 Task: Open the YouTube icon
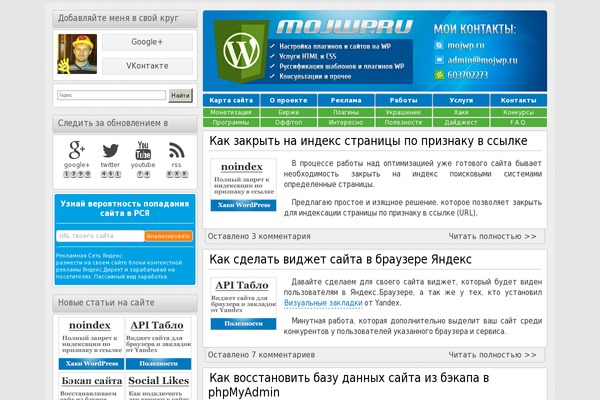[143, 150]
